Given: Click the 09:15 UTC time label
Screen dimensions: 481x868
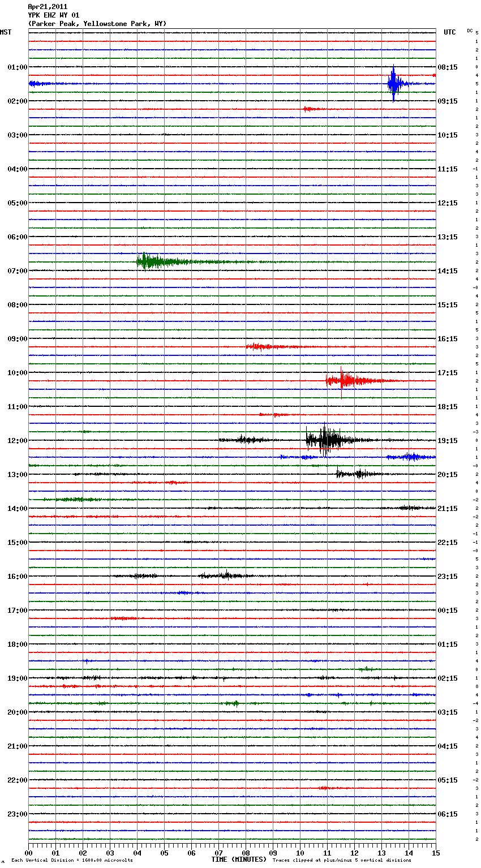Looking at the screenshot, I should [448, 101].
